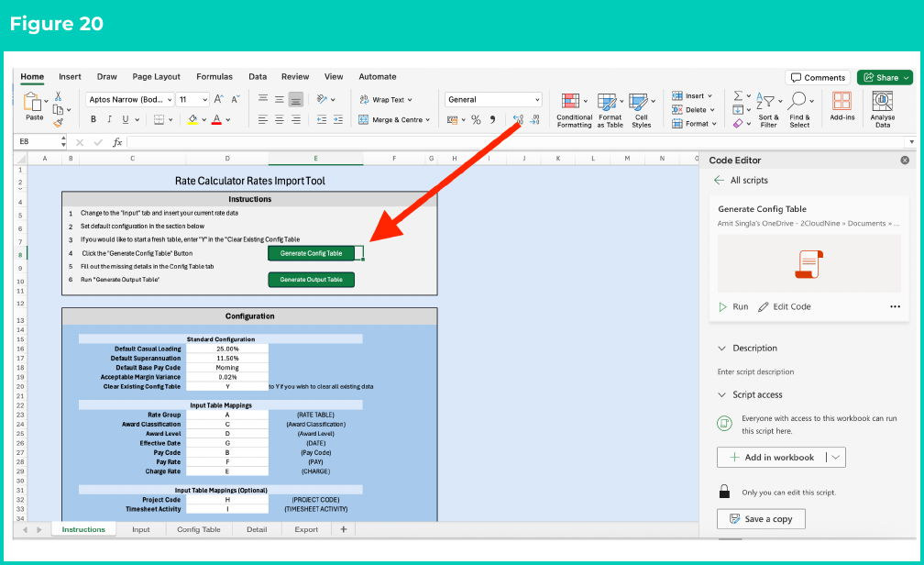Collapse the Script access section
This screenshot has height=565, width=924.
pos(722,394)
